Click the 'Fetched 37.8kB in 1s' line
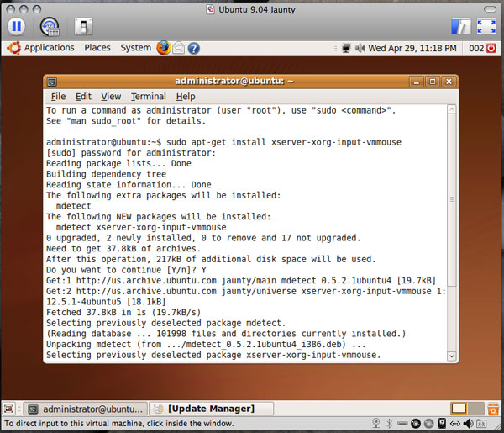This screenshot has height=433, width=504. click(x=123, y=313)
